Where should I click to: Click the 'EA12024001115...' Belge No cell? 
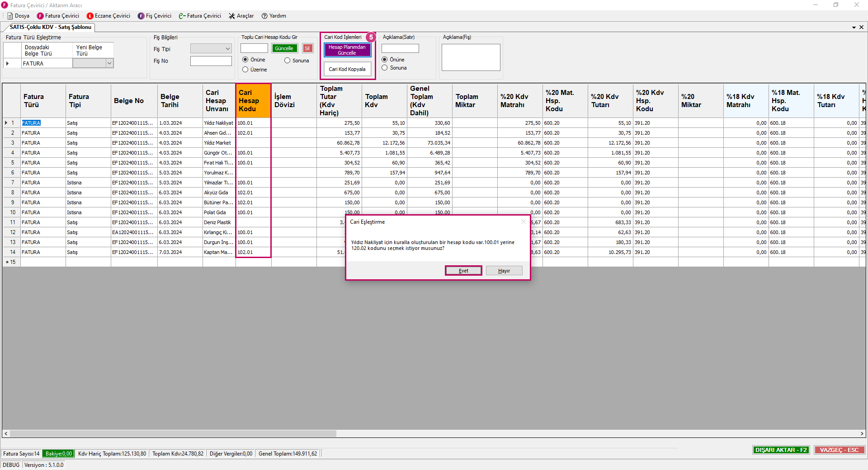coord(134,232)
